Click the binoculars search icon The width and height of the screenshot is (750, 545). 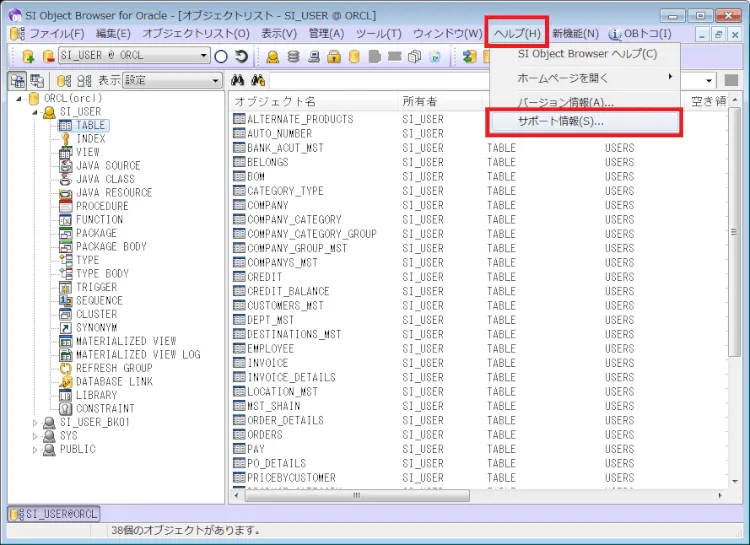tap(237, 80)
